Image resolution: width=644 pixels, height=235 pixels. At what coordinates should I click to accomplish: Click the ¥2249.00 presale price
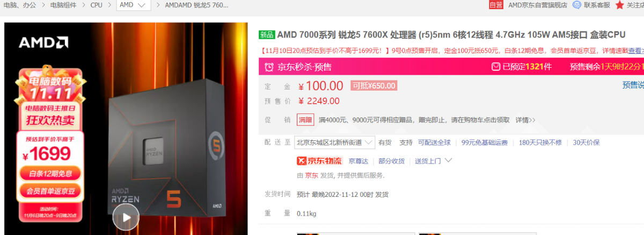pos(319,101)
